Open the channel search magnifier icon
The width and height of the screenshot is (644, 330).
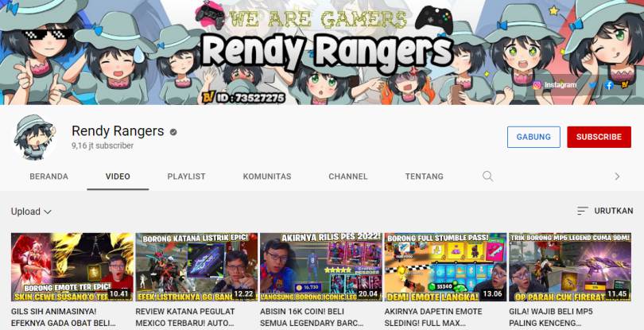click(487, 177)
